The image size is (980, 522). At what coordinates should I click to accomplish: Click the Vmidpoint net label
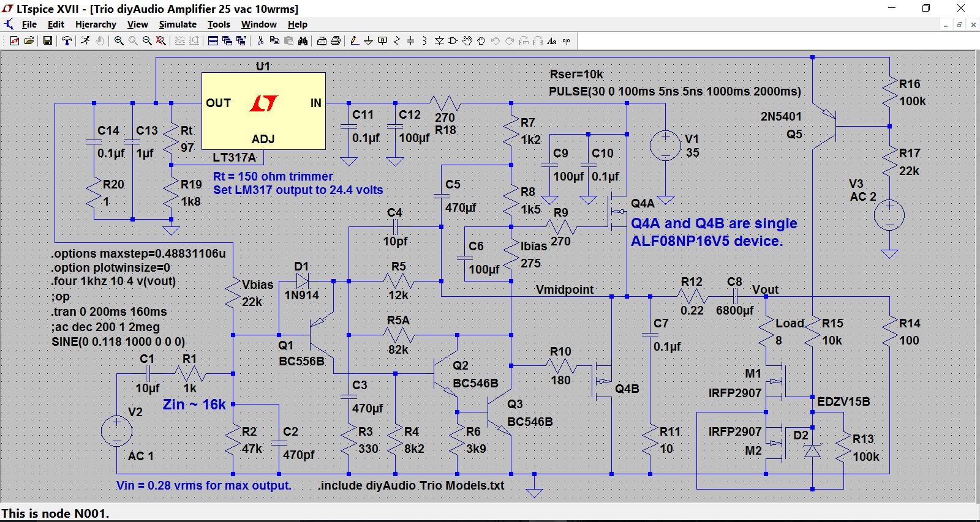click(565, 289)
